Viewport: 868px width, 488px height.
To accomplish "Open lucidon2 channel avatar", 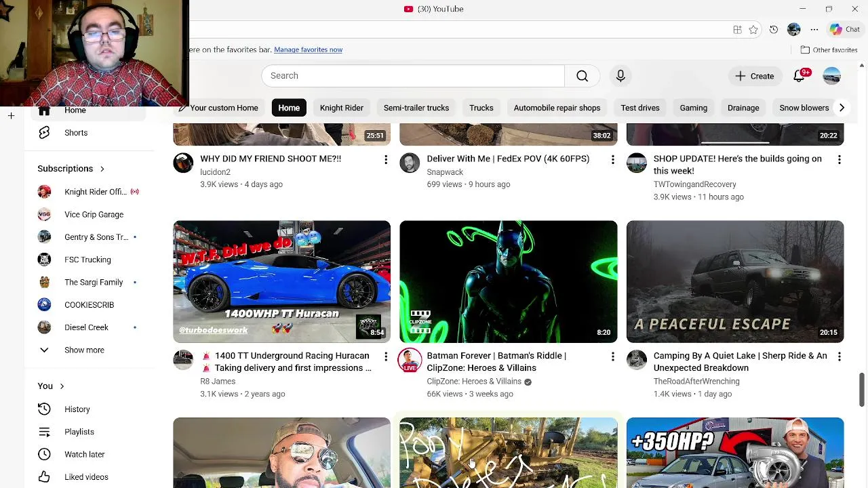I will (183, 163).
